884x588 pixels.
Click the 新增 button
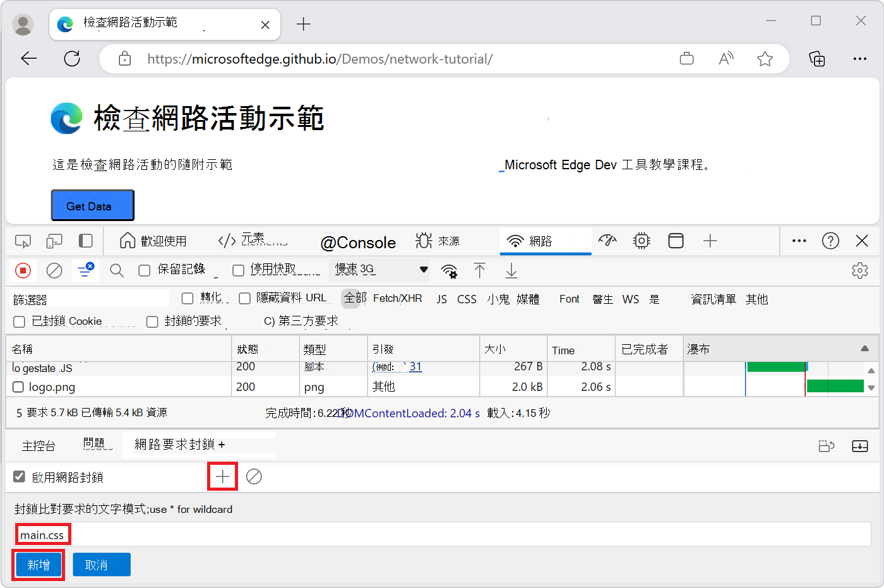pyautogui.click(x=39, y=565)
